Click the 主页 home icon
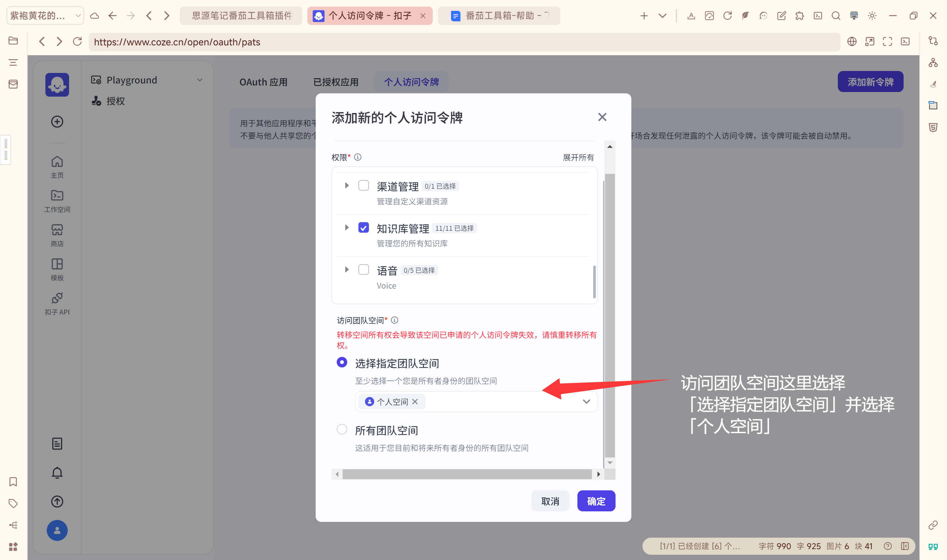Image resolution: width=947 pixels, height=560 pixels. coord(57,161)
